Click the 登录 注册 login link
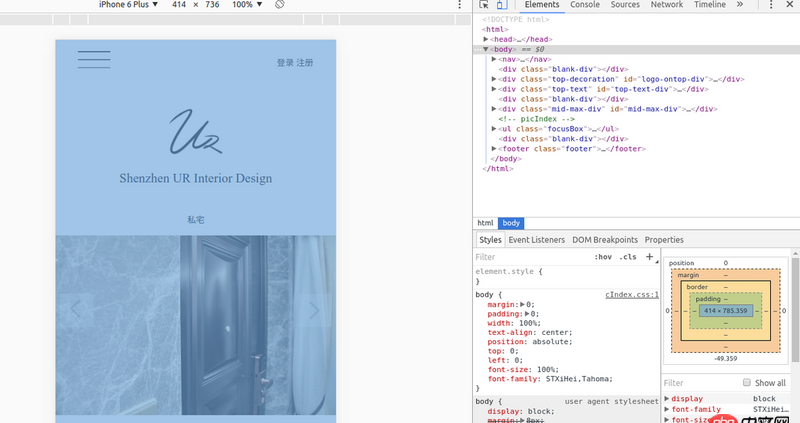 coord(295,63)
